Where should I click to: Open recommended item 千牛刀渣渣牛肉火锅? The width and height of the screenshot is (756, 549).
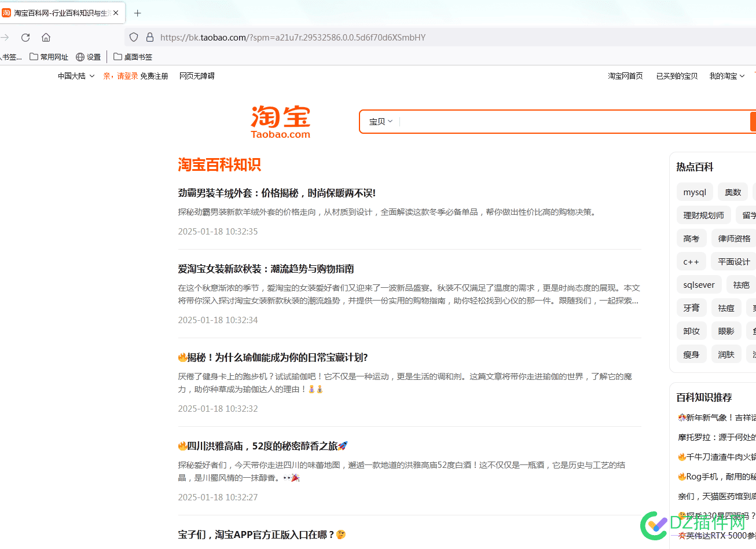[x=717, y=457]
